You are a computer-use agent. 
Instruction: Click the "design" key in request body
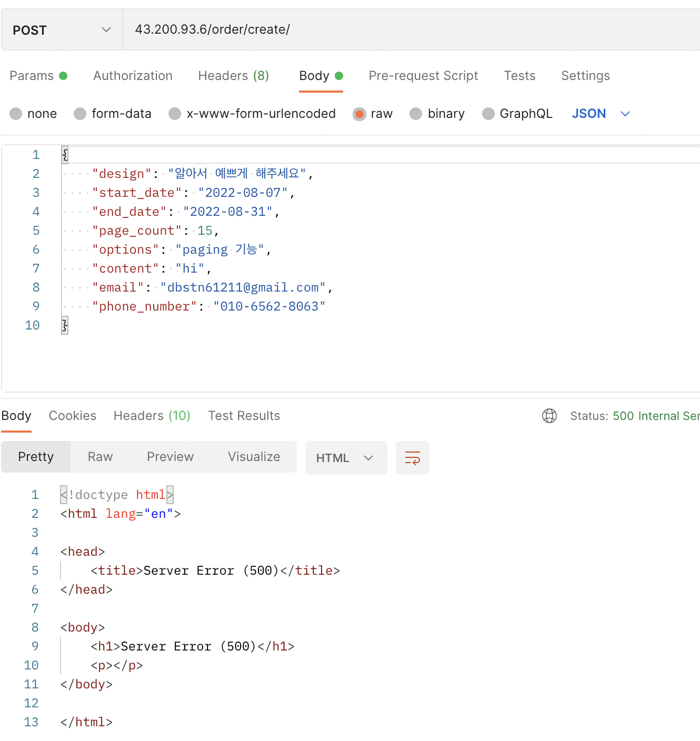click(x=122, y=174)
